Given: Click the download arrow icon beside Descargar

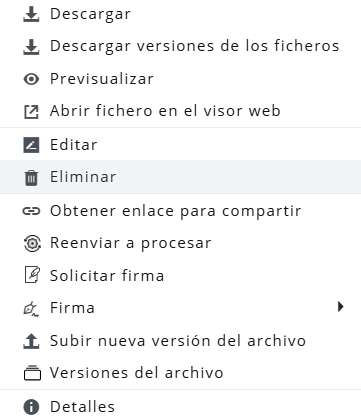Looking at the screenshot, I should tap(31, 14).
